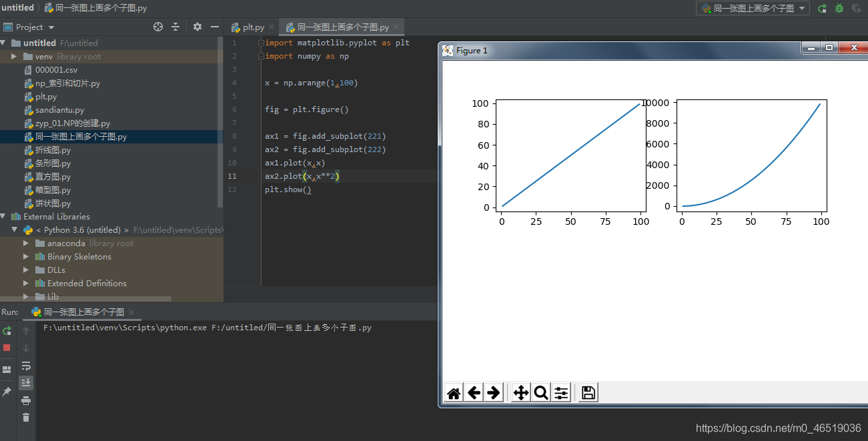The image size is (868, 441).
Task: Expand the venv library root folder
Action: (x=14, y=57)
